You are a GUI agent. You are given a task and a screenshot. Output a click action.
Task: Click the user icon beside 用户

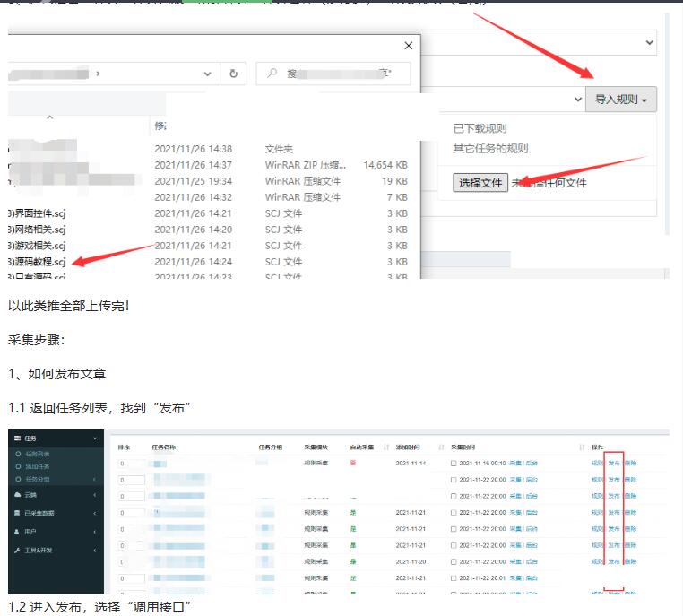pos(17,532)
